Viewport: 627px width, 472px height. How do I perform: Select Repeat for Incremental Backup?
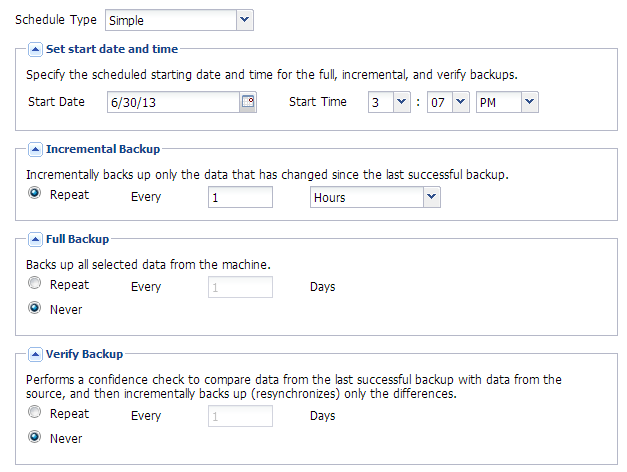coord(35,194)
